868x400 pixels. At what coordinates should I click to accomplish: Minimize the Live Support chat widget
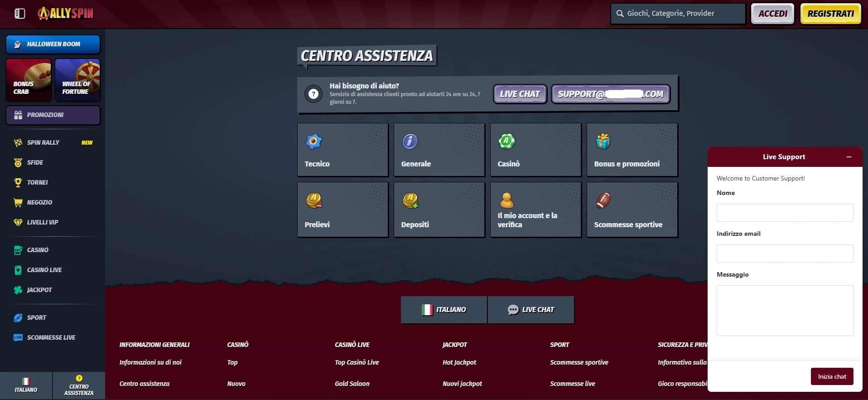(849, 157)
